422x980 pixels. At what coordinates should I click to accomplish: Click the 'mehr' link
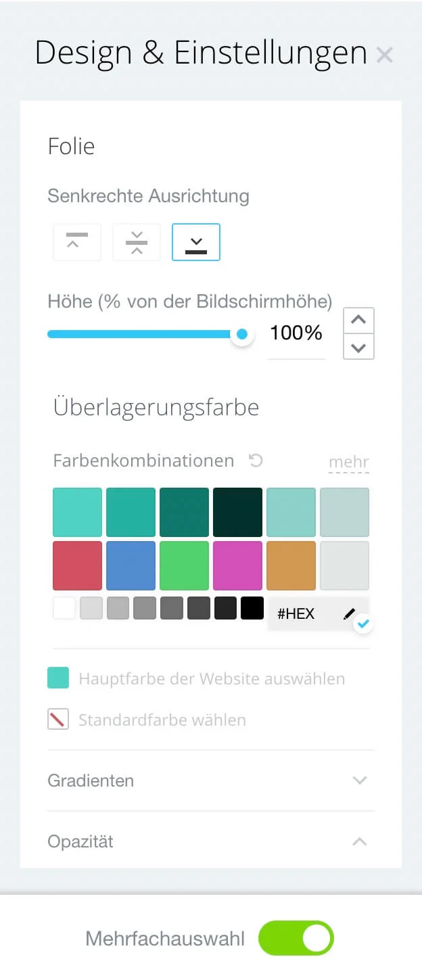(x=349, y=462)
